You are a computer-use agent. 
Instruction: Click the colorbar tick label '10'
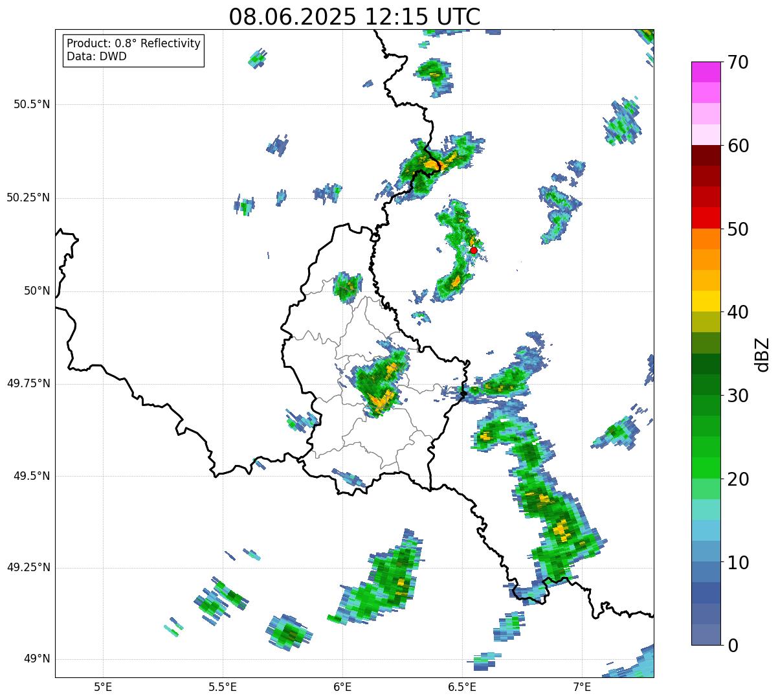[x=738, y=563]
